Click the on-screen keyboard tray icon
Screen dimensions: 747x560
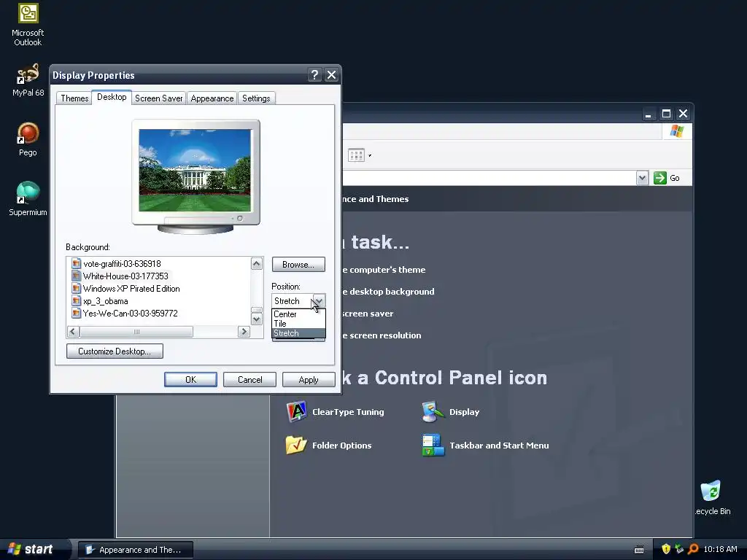click(x=639, y=550)
